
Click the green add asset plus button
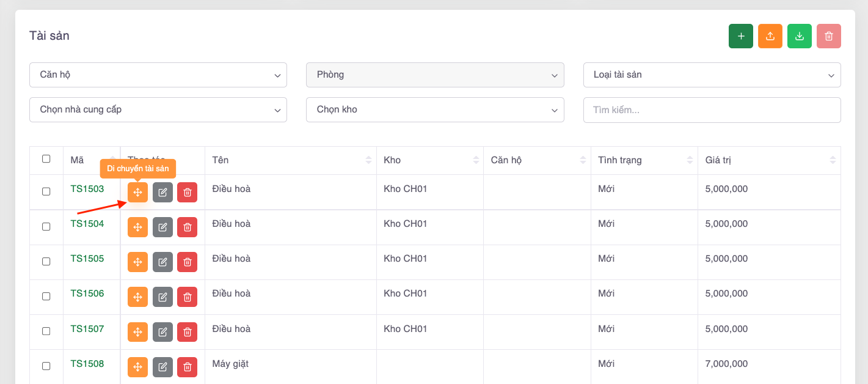coord(740,36)
